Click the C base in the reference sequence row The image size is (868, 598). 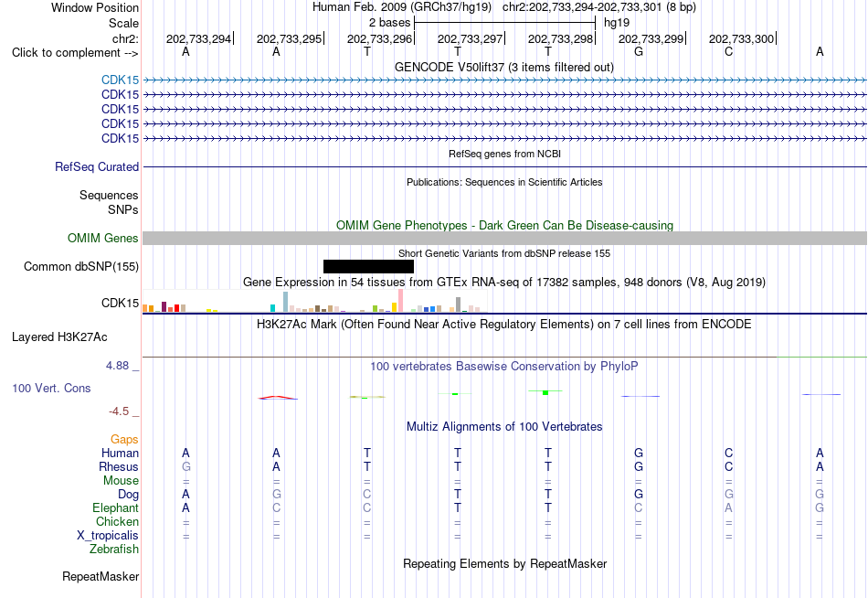click(x=728, y=52)
